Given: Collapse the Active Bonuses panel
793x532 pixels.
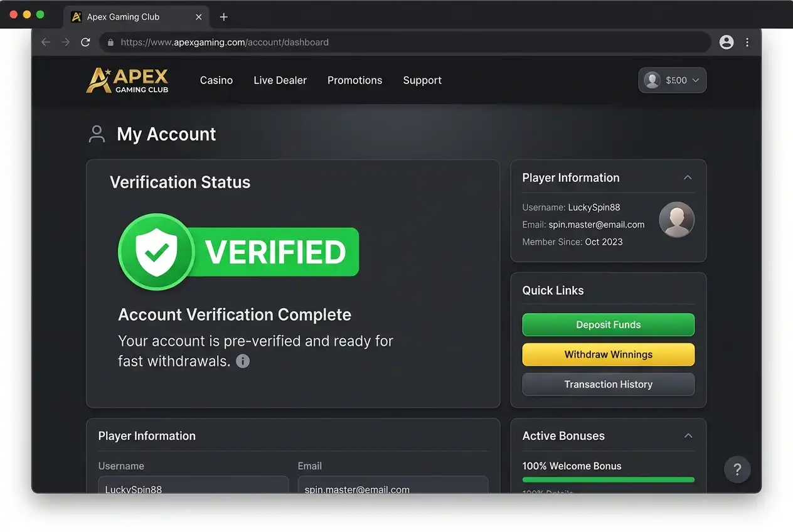Looking at the screenshot, I should click(688, 436).
